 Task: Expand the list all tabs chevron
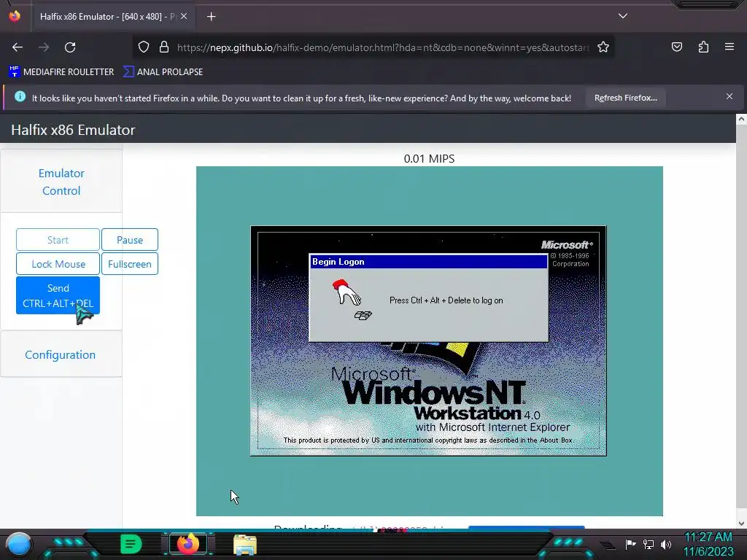(x=623, y=16)
